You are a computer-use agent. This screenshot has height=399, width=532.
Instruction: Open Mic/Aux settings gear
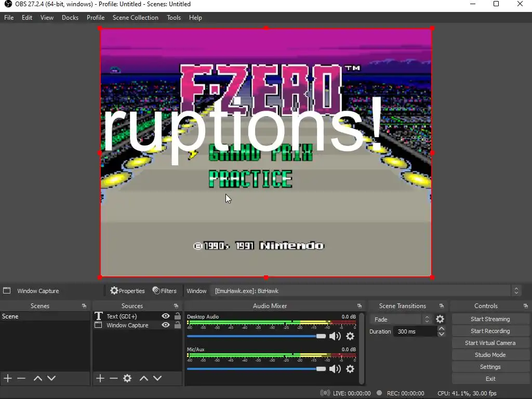[350, 369]
